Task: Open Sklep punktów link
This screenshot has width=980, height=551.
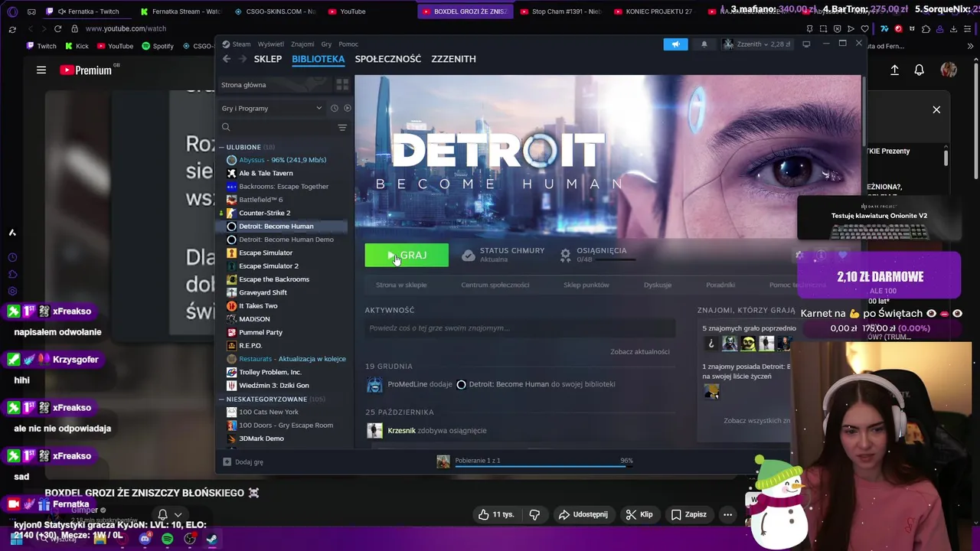Action: click(586, 285)
